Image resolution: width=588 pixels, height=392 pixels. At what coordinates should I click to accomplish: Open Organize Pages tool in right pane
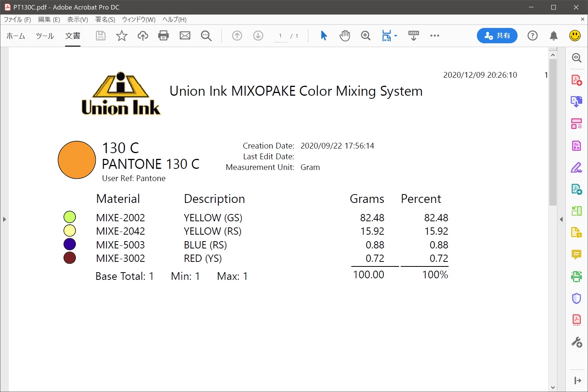tap(577, 124)
